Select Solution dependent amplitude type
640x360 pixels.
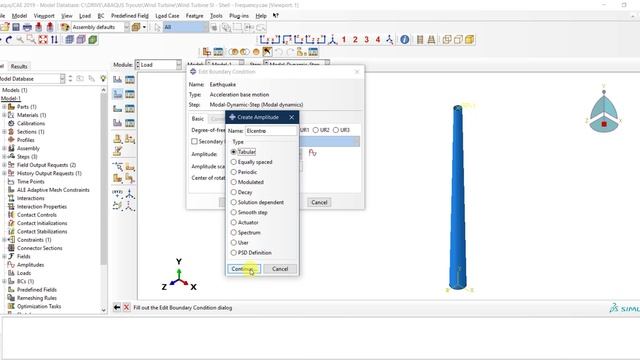click(257, 202)
